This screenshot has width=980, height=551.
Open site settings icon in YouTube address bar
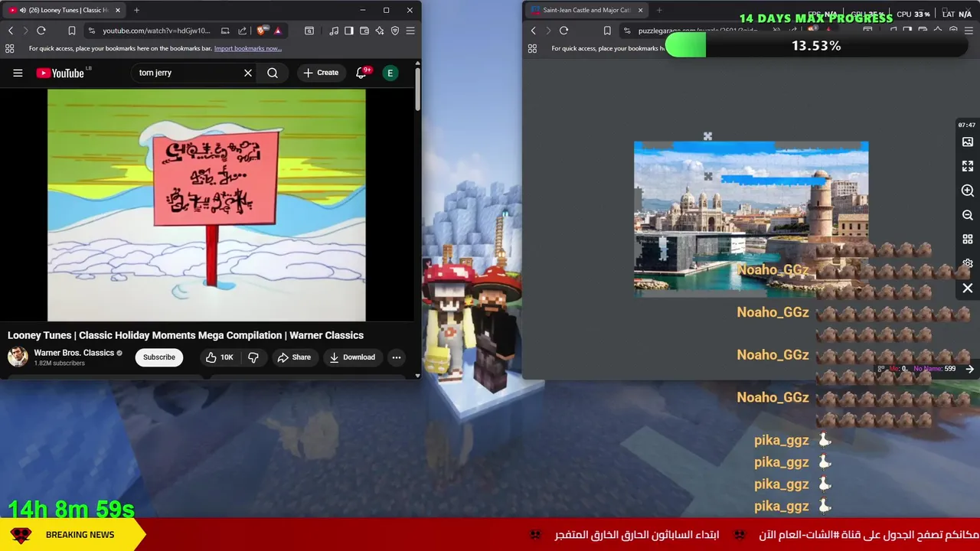(x=92, y=31)
